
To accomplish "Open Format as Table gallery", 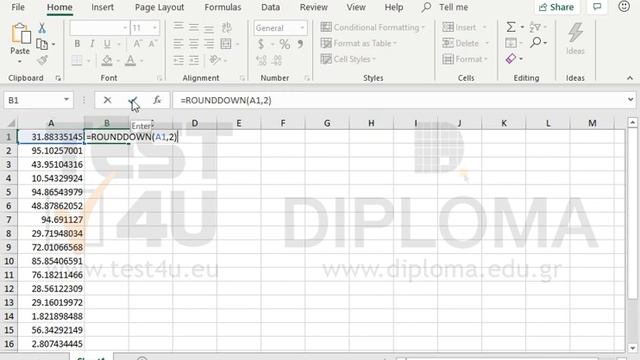I will click(359, 43).
